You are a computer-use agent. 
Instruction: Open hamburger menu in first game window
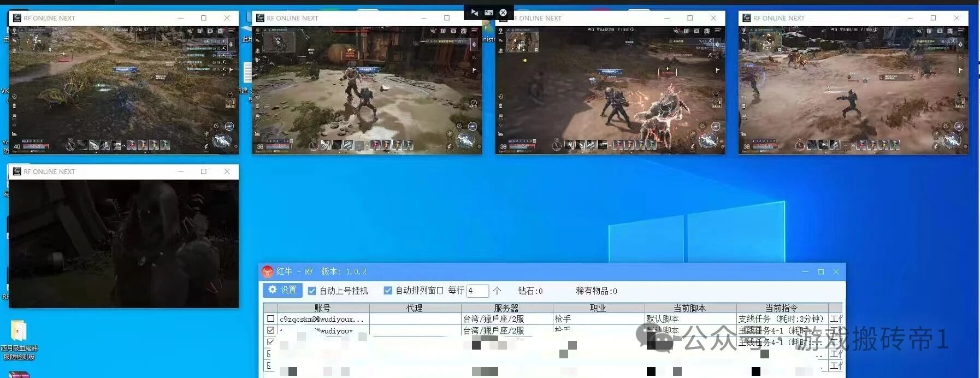231,31
